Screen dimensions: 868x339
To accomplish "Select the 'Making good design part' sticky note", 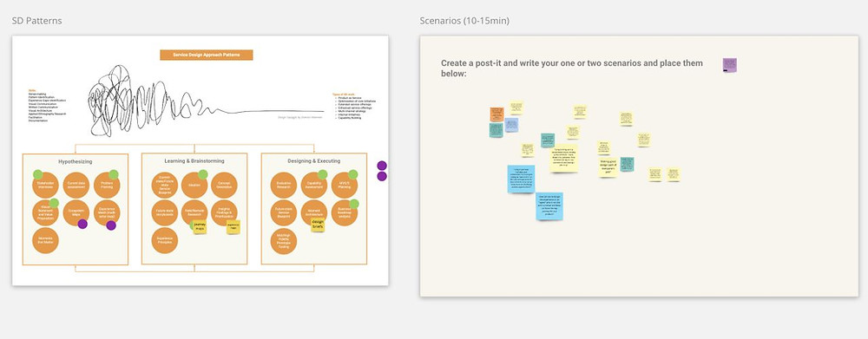I will (608, 167).
